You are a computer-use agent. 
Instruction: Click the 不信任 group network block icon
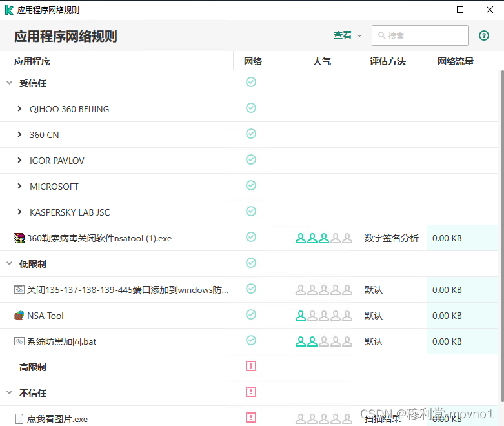pyautogui.click(x=251, y=392)
